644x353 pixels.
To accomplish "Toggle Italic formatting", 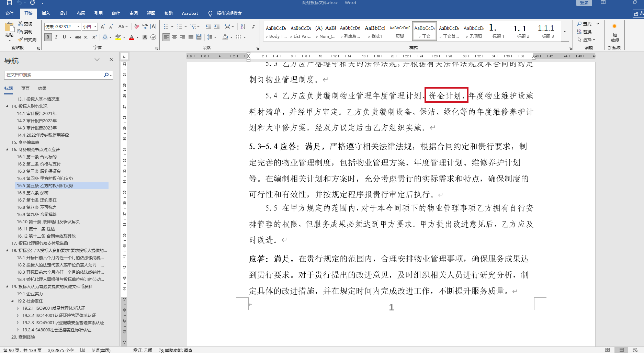I will pos(56,37).
